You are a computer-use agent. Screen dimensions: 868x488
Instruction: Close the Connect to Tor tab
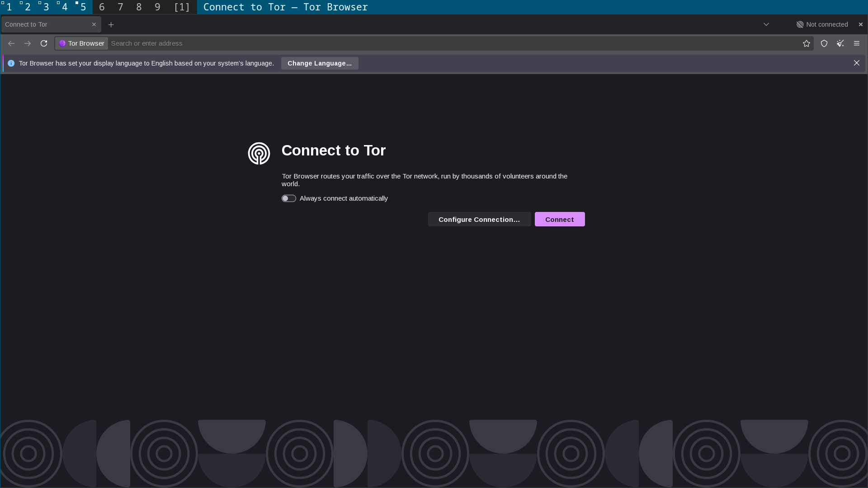click(x=94, y=24)
